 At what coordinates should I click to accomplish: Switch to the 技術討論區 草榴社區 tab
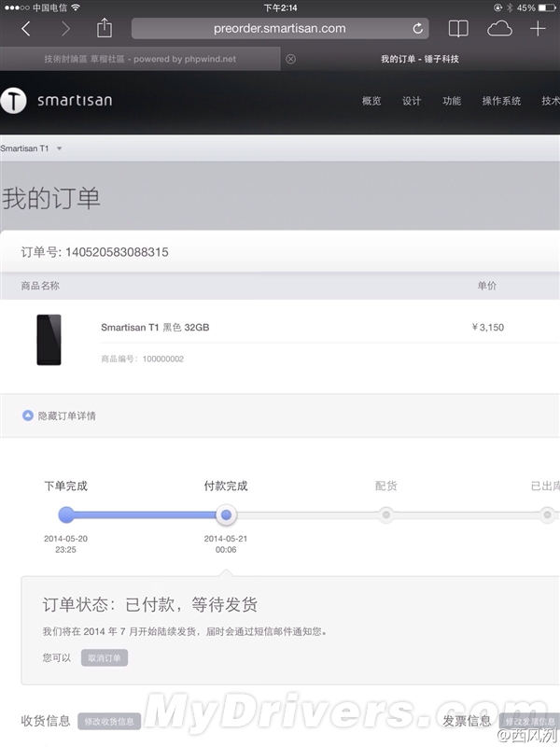pyautogui.click(x=140, y=59)
